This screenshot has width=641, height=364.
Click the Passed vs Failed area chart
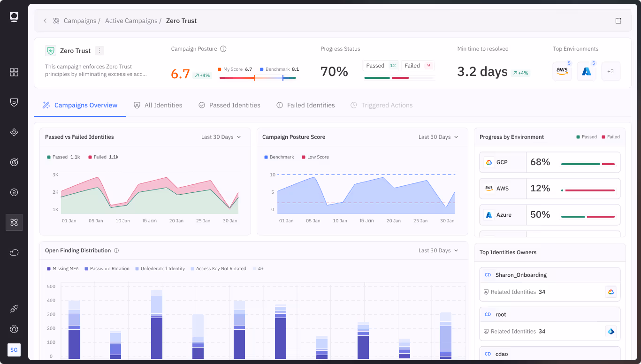point(150,195)
